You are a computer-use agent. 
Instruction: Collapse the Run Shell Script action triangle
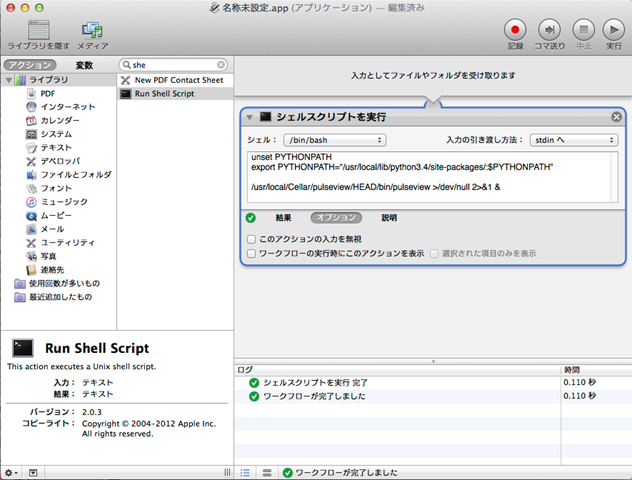(x=250, y=117)
